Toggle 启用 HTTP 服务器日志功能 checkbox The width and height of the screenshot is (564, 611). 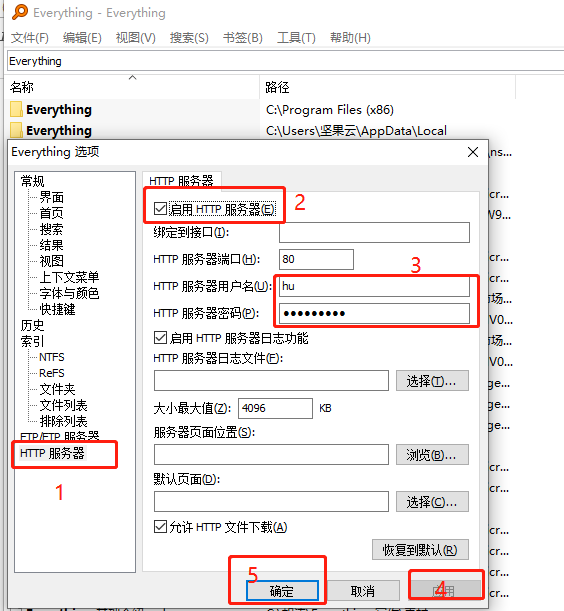point(160,338)
